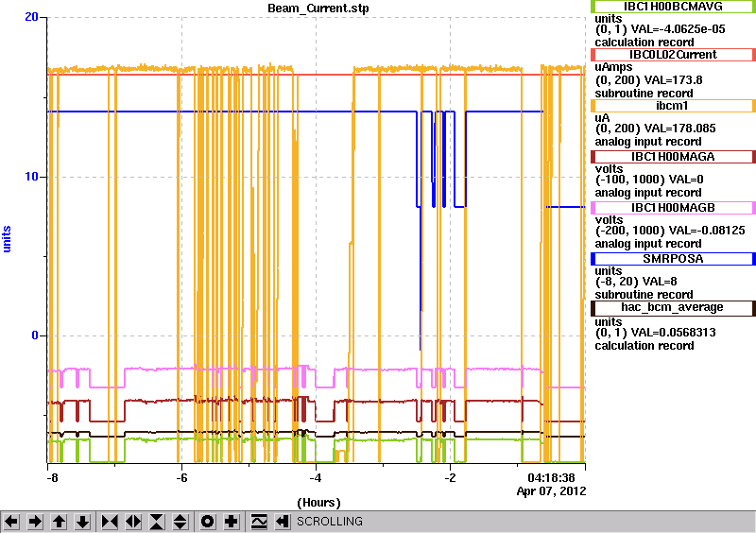
Task: Click the y-axis value 0
Action: 35,335
